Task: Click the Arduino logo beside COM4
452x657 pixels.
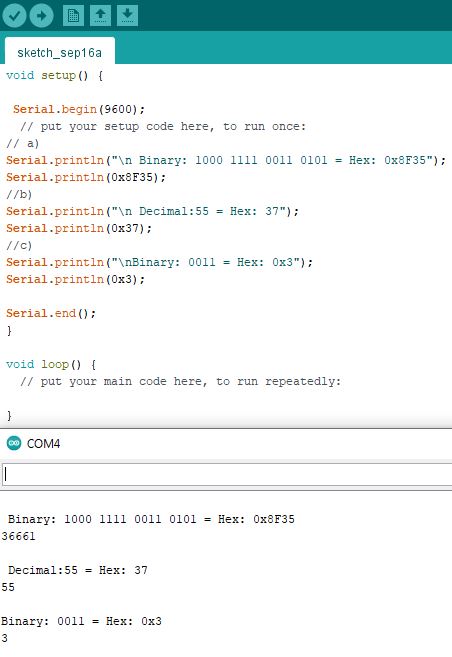Action: [14, 443]
